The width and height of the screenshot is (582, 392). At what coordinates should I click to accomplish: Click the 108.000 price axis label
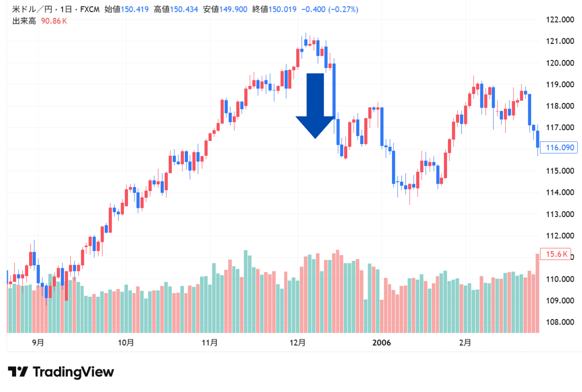[x=559, y=322]
